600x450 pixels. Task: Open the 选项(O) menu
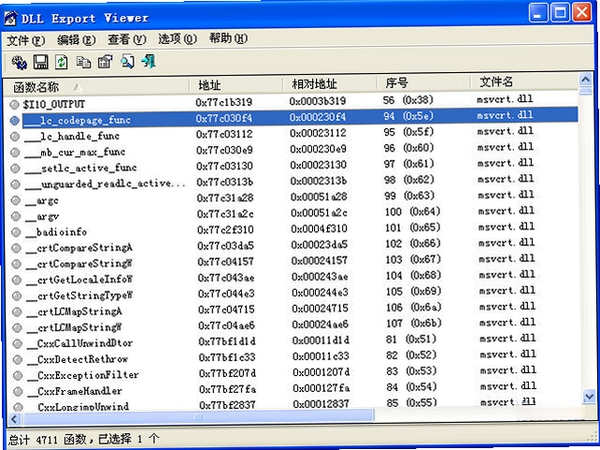[178, 39]
